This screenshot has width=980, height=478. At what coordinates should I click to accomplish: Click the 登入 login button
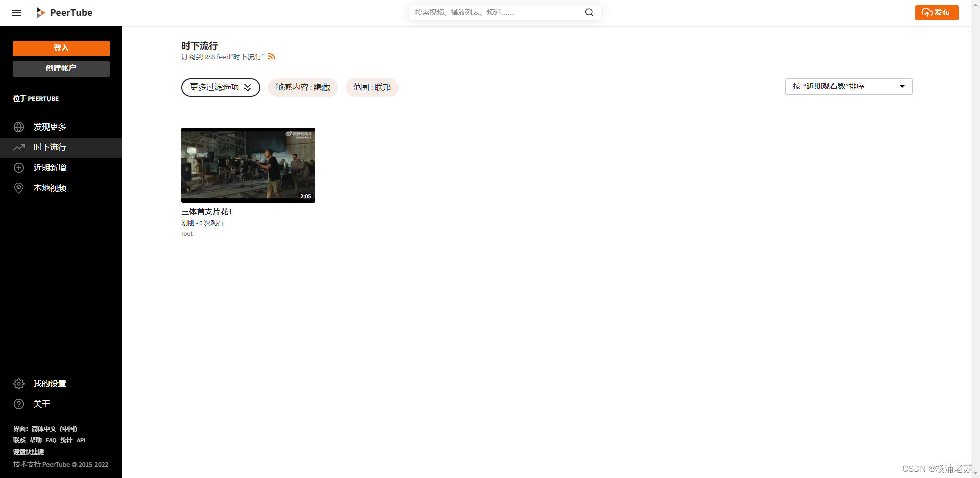pos(61,48)
